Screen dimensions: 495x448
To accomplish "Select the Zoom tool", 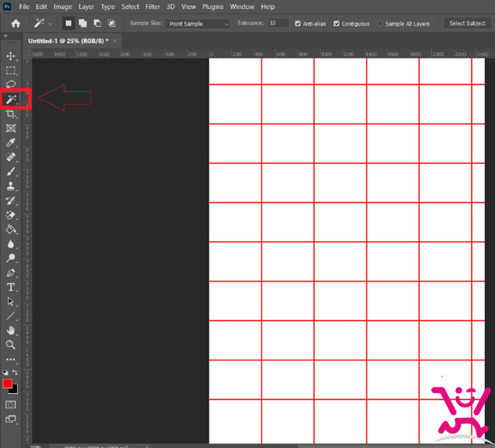I will tap(11, 345).
